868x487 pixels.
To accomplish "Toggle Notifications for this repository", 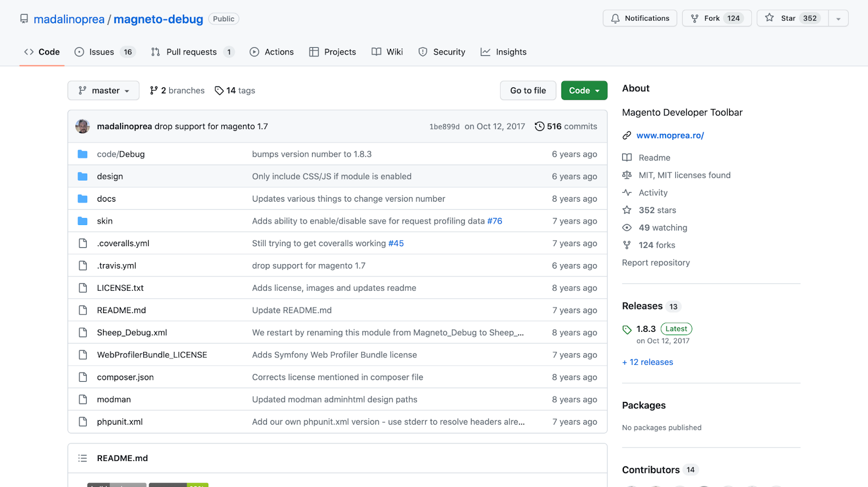I will tap(640, 18).
